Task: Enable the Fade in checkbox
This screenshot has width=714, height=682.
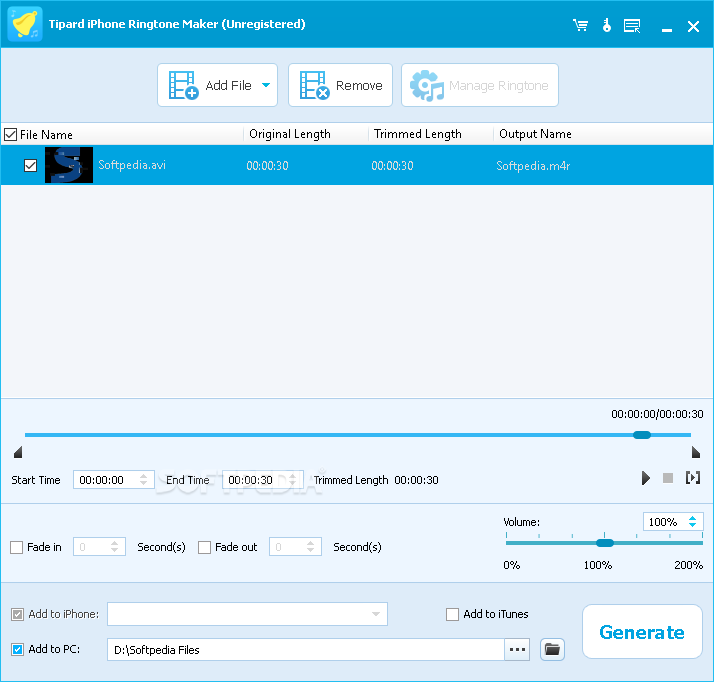Action: click(17, 547)
